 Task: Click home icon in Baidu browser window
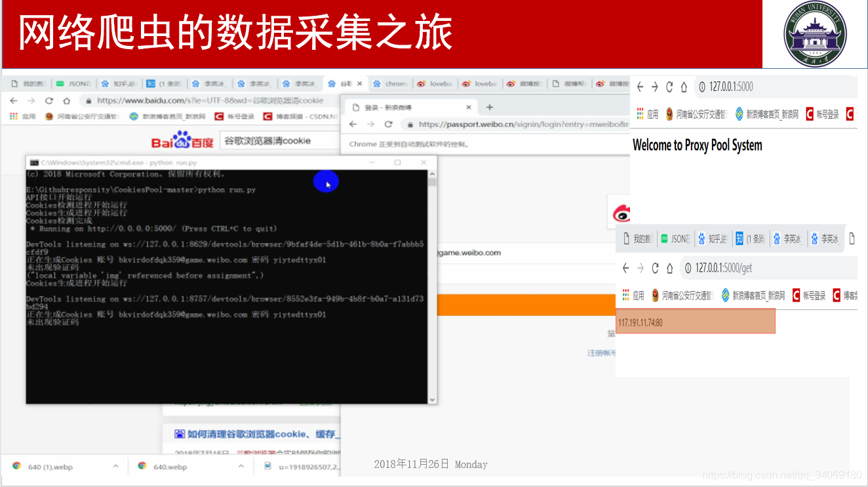(66, 101)
